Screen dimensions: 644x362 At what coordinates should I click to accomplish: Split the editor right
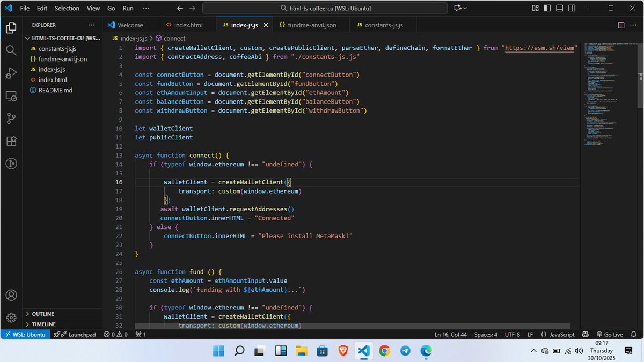pyautogui.click(x=621, y=25)
